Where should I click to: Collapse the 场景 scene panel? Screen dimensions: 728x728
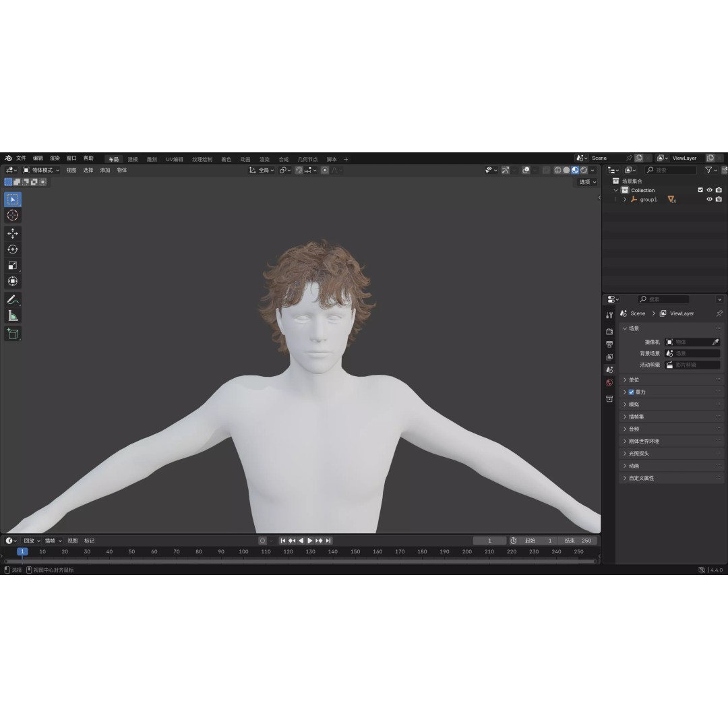[671, 328]
